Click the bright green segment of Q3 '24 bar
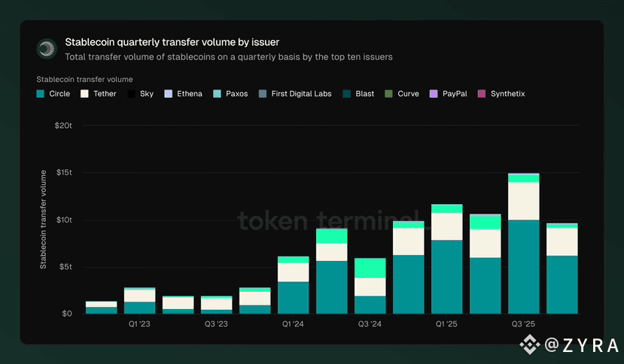The width and height of the screenshot is (624, 364). point(370,268)
